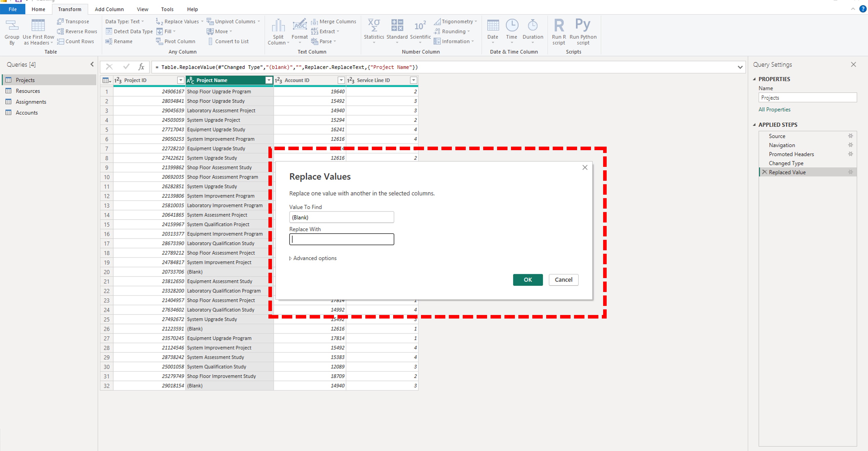Switch to the Add Column tab
The width and height of the screenshot is (868, 451).
(x=109, y=9)
